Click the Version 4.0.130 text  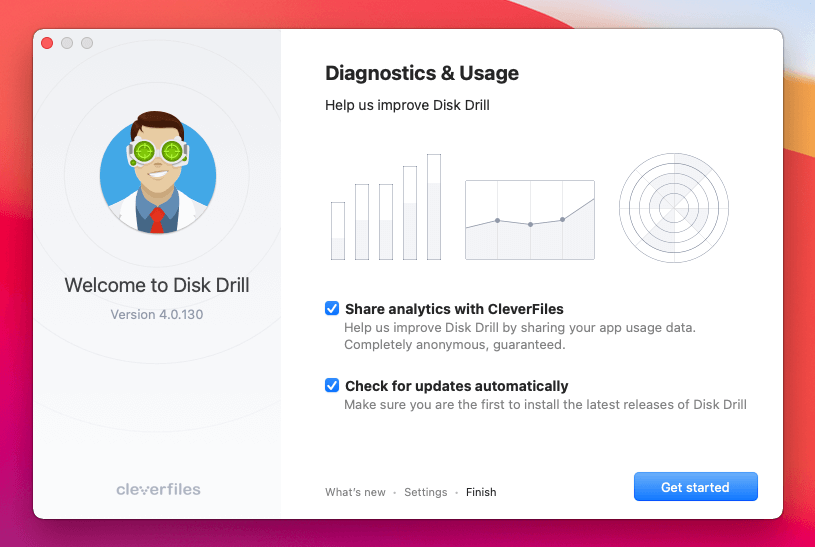click(156, 314)
